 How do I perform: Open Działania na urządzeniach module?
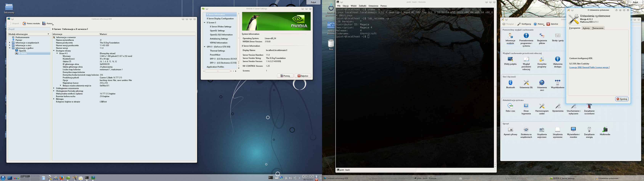(526, 132)
